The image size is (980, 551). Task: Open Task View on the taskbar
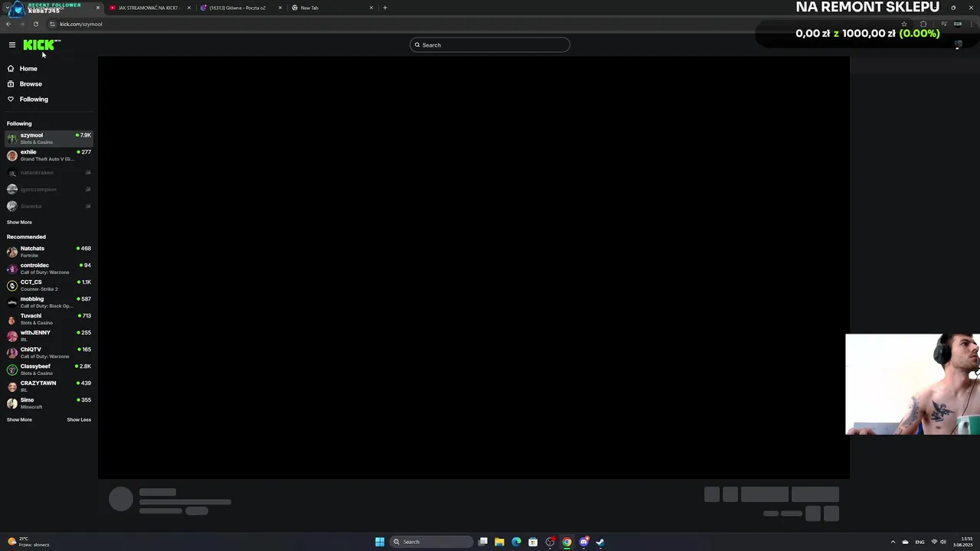tap(483, 542)
